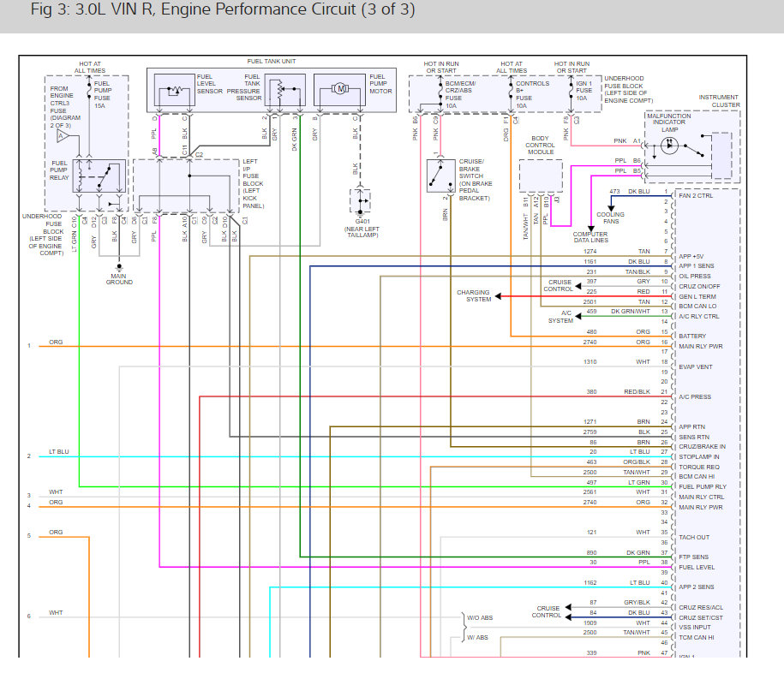Click the STOPLAMP IN pin label
Viewport: 784px width, 679px height.
tap(699, 456)
